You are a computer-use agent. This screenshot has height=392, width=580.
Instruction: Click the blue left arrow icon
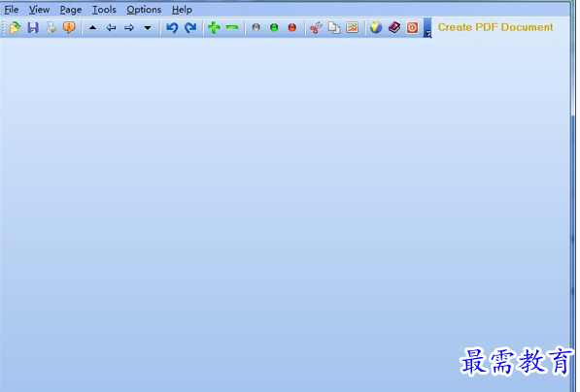[x=111, y=28]
